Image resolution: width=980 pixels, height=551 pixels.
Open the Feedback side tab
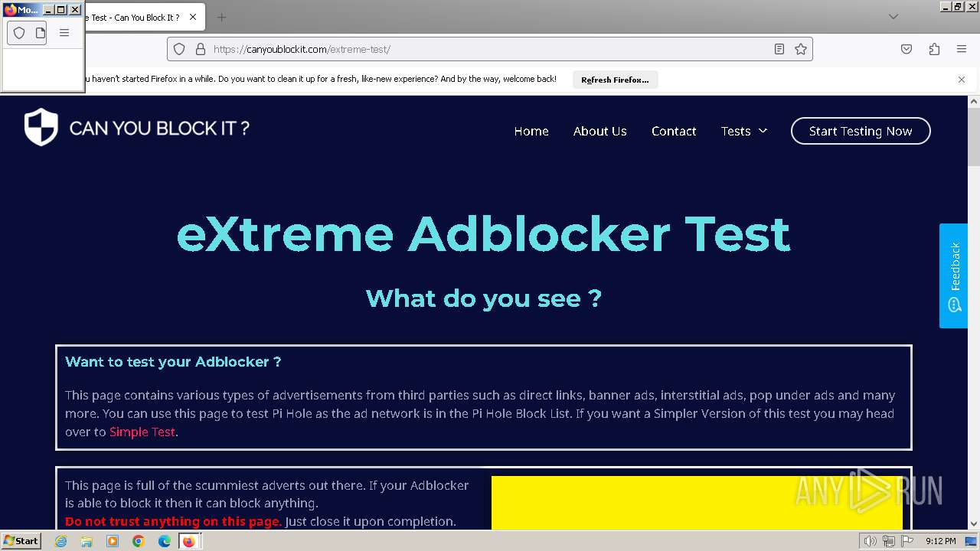point(954,275)
